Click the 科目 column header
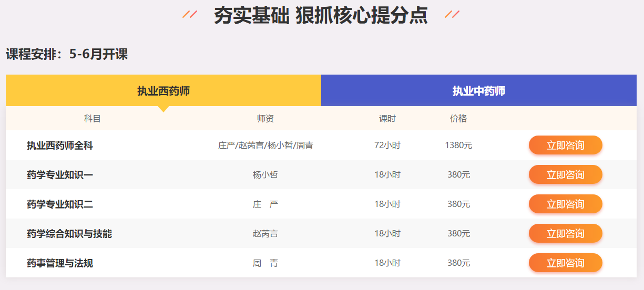644x290 pixels. (x=93, y=119)
